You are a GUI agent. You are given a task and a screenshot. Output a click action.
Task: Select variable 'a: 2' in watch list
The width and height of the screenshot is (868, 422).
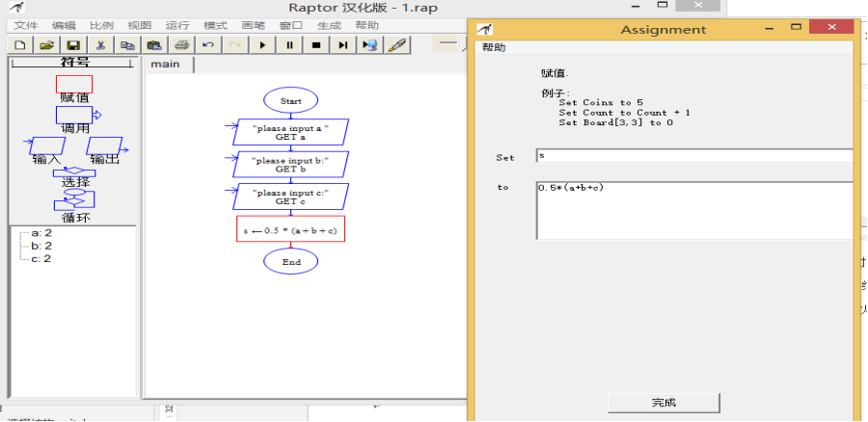click(41, 233)
